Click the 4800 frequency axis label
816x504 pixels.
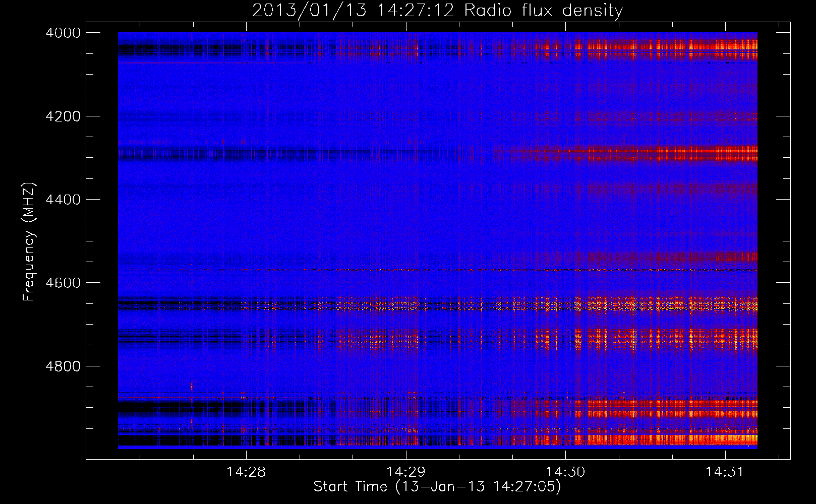63,366
